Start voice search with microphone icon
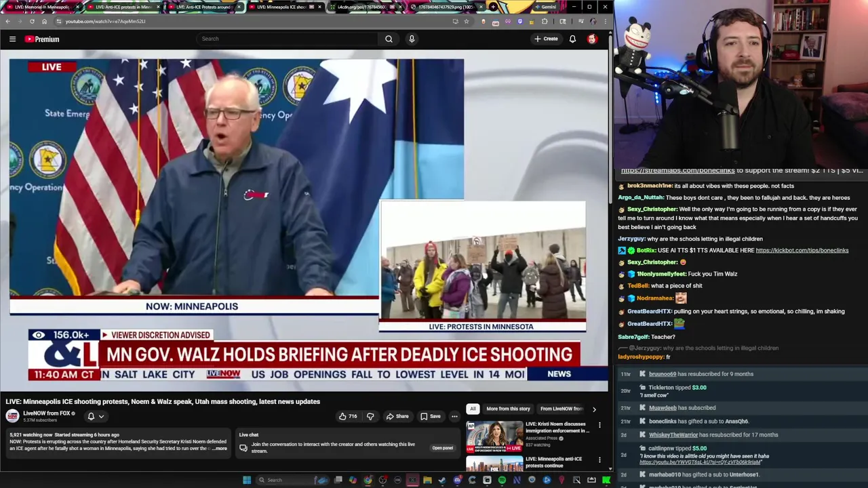This screenshot has width=868, height=488. (x=412, y=39)
